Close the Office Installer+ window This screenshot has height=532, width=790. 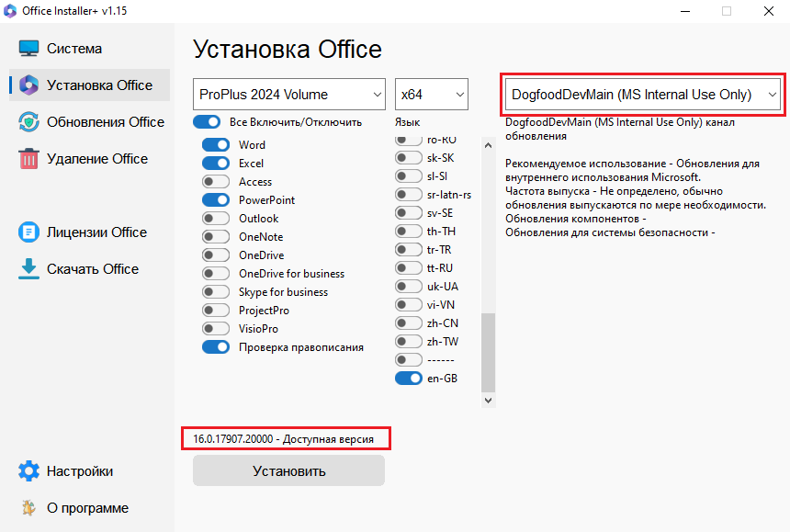(x=769, y=11)
